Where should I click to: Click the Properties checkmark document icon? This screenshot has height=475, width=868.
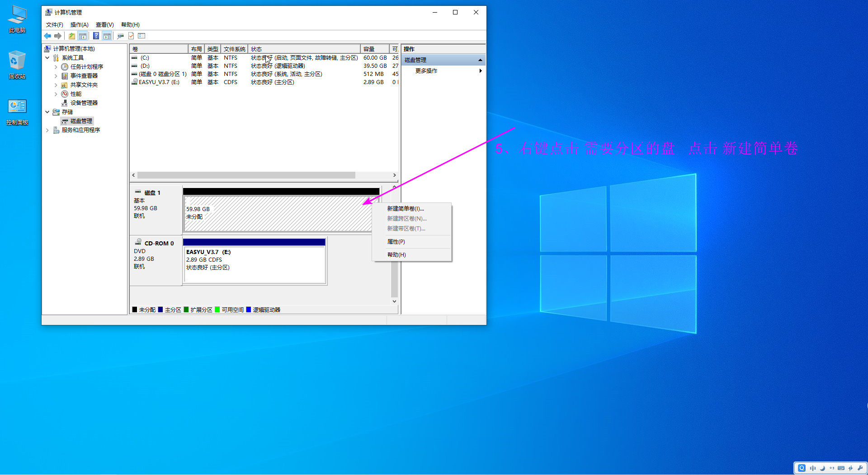pos(131,36)
